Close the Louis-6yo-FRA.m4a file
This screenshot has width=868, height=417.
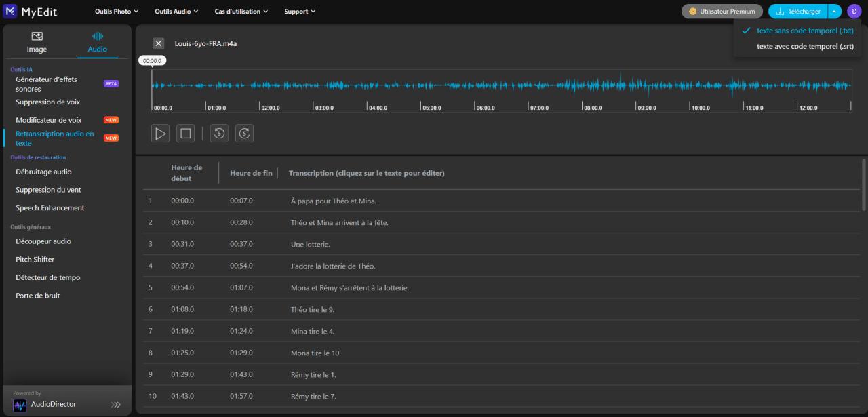coord(159,43)
